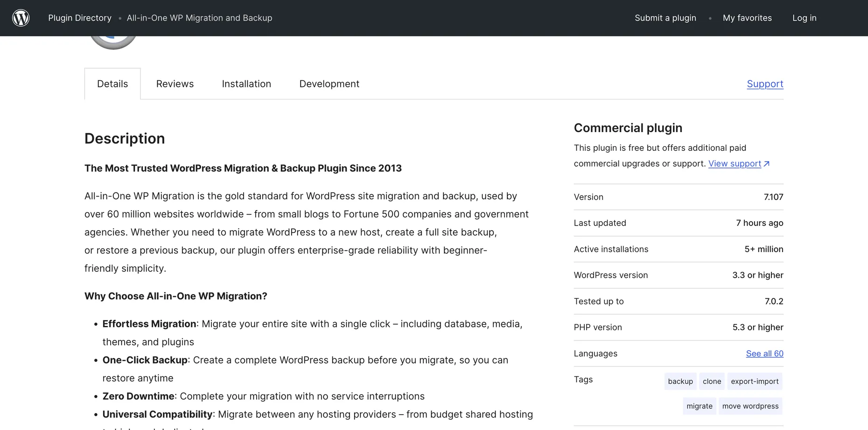Click the 'Last updated' label
868x430 pixels.
600,223
